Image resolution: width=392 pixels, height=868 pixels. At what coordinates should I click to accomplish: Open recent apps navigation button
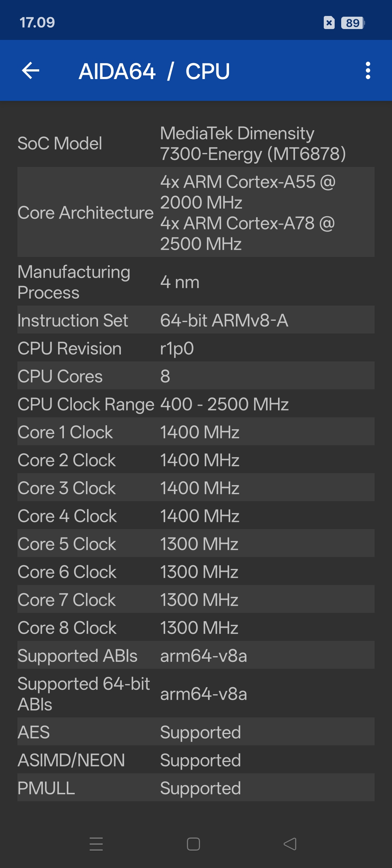pyautogui.click(x=96, y=844)
